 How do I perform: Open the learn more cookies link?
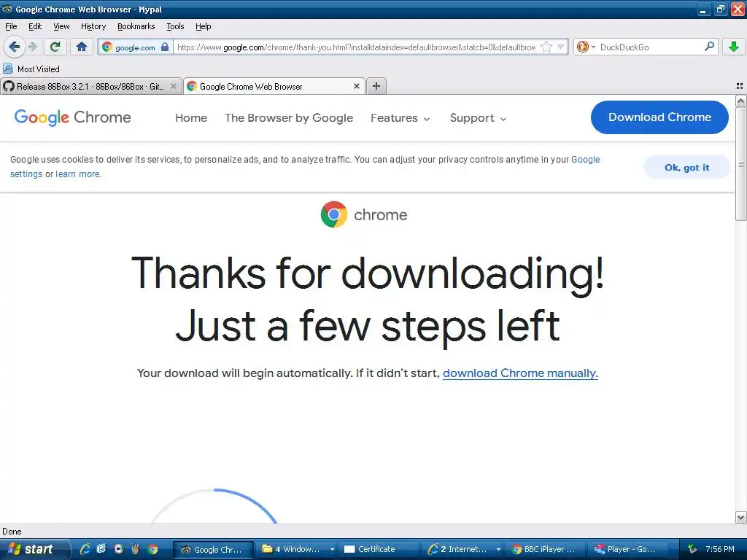(x=77, y=174)
